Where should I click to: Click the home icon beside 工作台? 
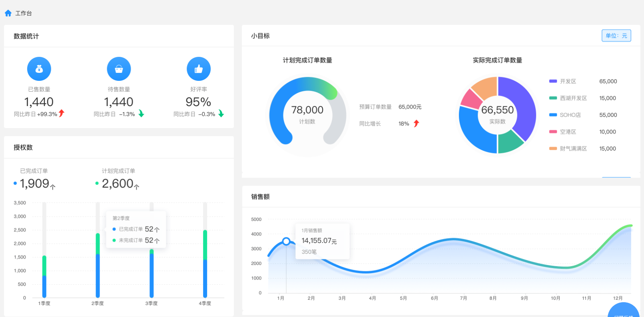[x=8, y=13]
